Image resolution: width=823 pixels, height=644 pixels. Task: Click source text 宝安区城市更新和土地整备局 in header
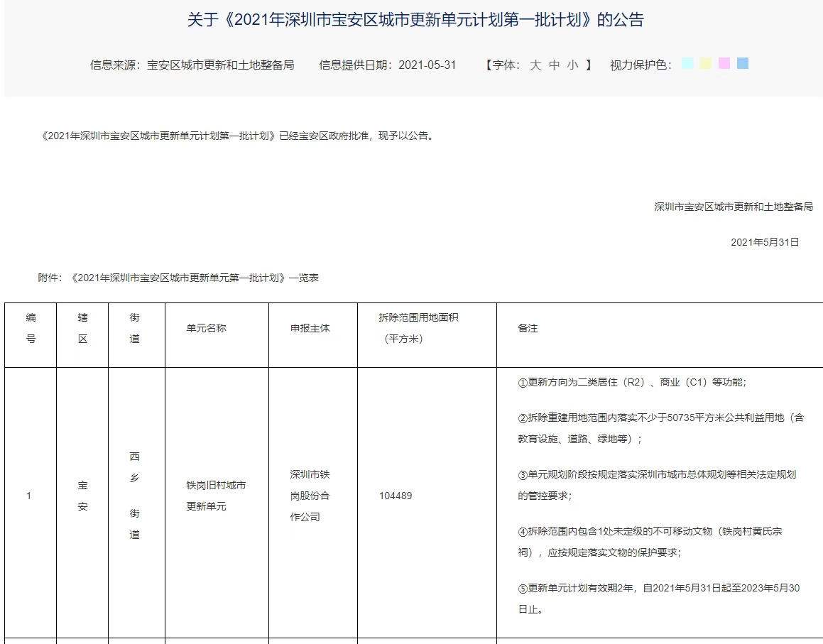220,65
